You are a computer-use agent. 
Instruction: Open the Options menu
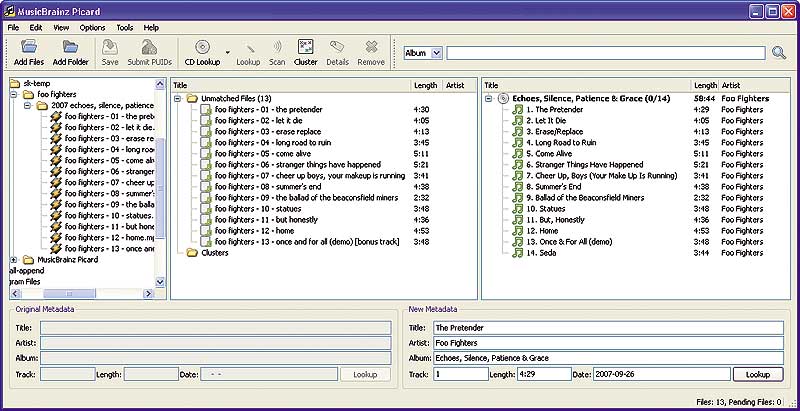coord(92,28)
